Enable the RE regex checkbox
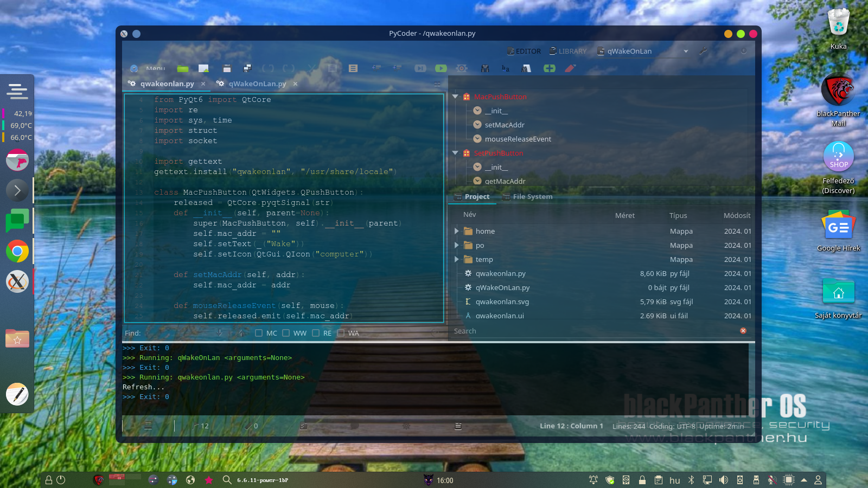The height and width of the screenshot is (488, 868). pos(316,333)
